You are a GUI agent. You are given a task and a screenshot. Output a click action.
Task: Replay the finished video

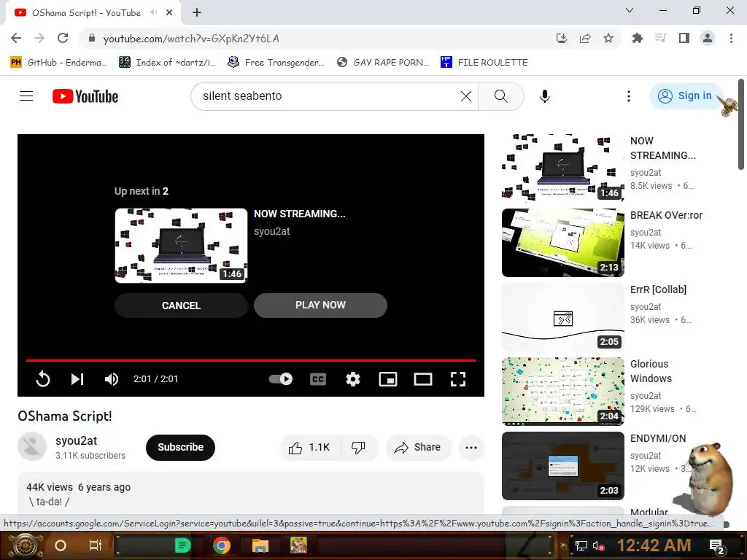coord(43,379)
